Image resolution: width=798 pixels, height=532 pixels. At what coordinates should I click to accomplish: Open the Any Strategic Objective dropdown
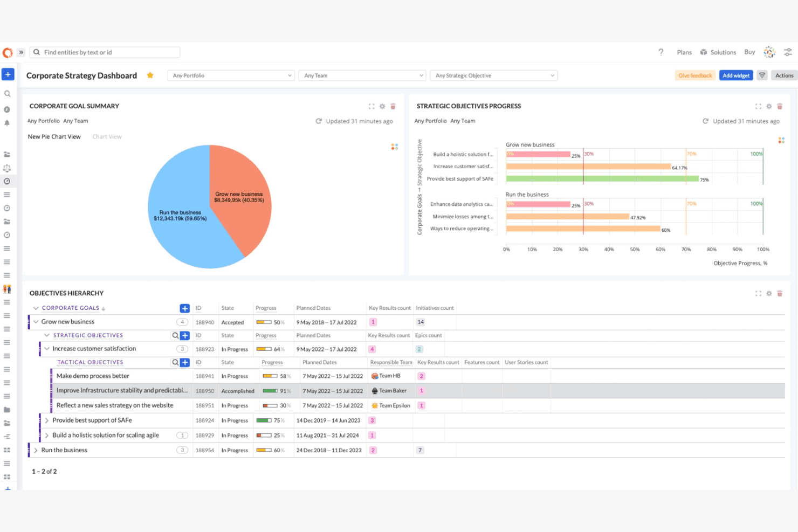click(x=494, y=75)
